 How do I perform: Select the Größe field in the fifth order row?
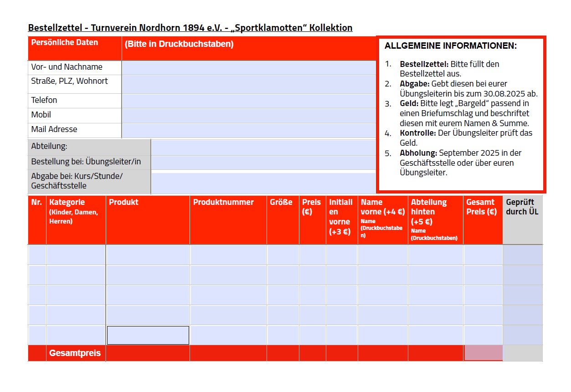[283, 335]
